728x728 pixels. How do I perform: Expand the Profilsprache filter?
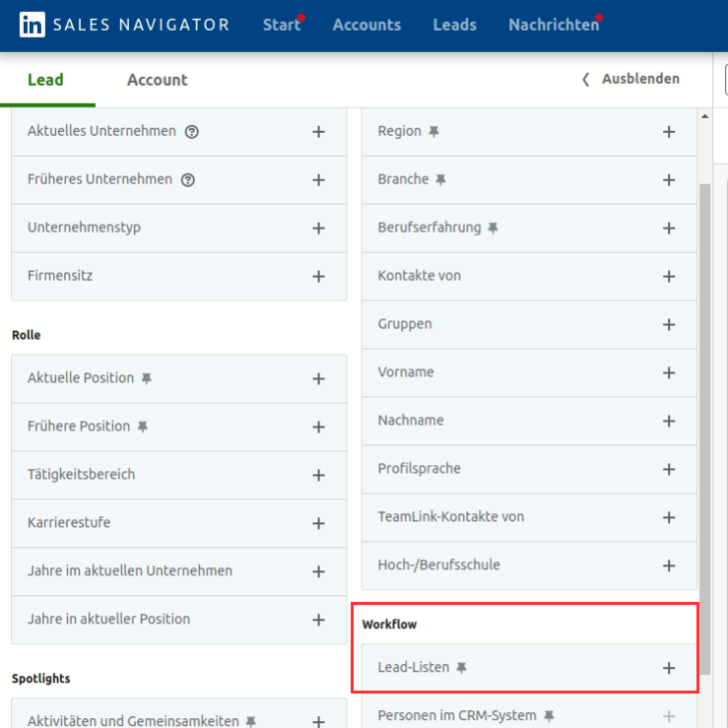668,469
